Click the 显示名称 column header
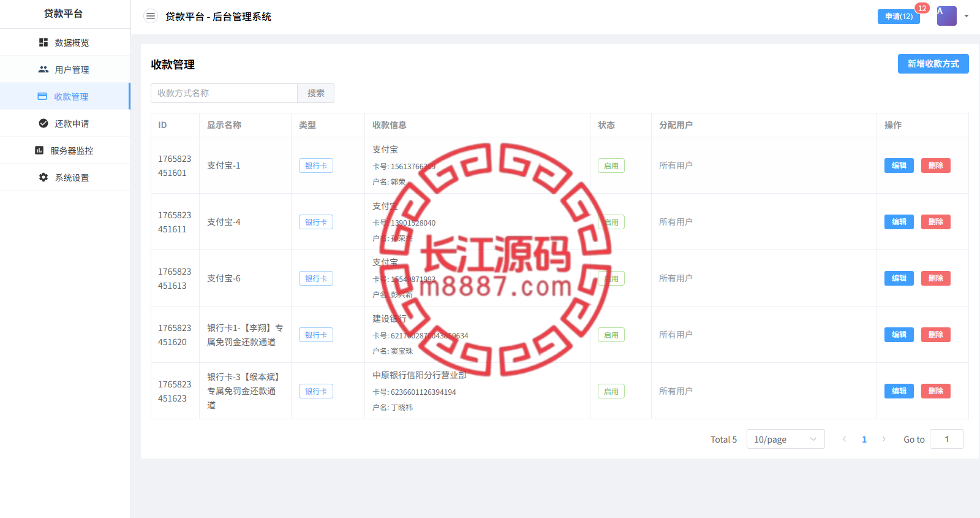The width and height of the screenshot is (980, 518). 224,125
